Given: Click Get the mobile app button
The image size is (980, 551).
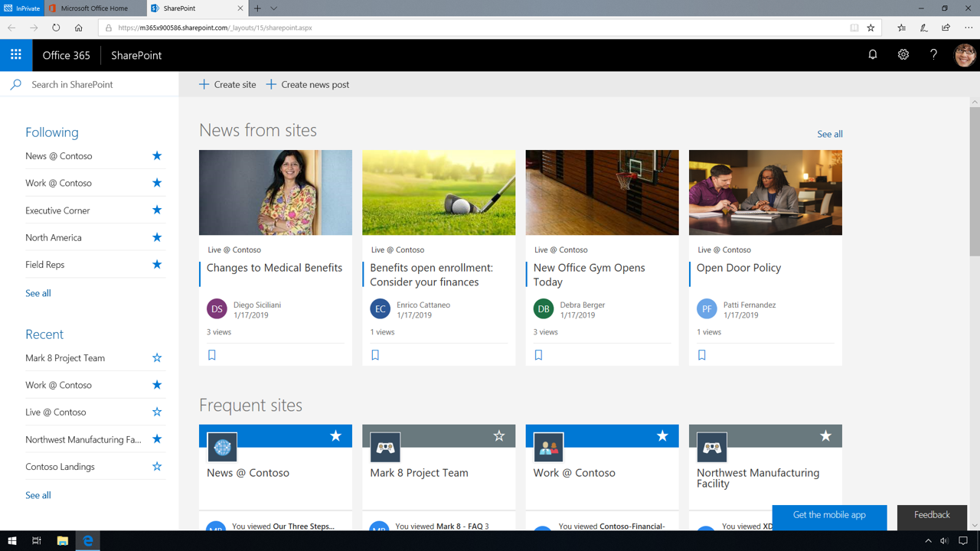Looking at the screenshot, I should [x=829, y=516].
